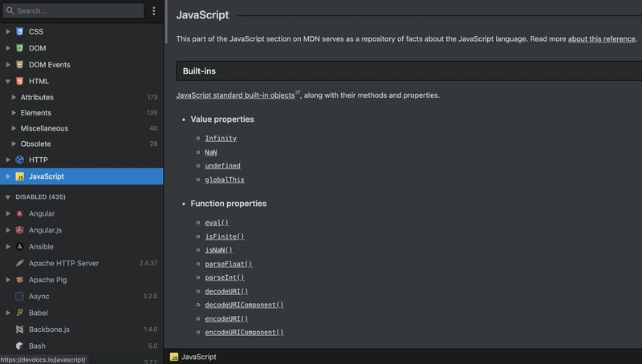
Task: Click the HTML5 icon
Action: pos(19,82)
